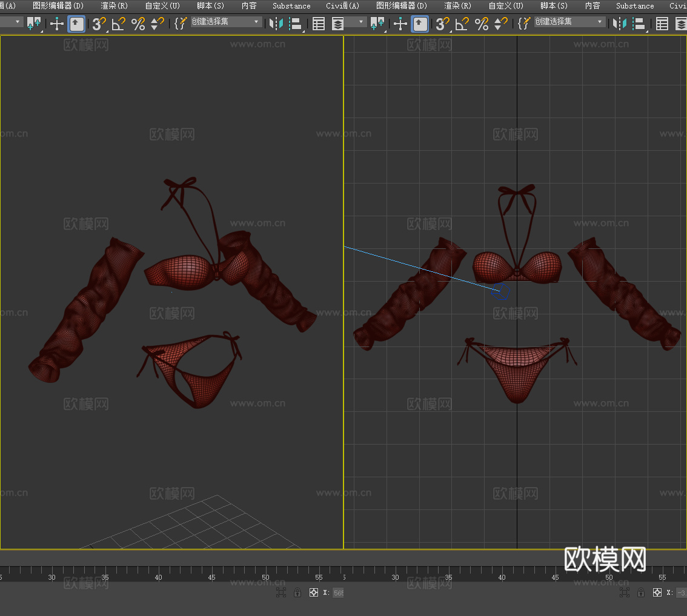Viewport: 687px width, 616px height.
Task: Open 内容 menu in front-view window
Action: pos(592,5)
